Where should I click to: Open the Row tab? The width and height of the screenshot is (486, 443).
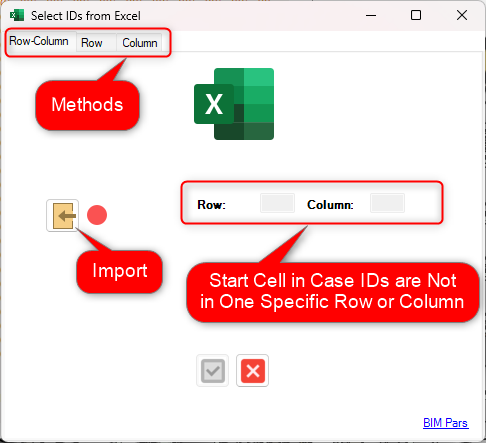[92, 43]
